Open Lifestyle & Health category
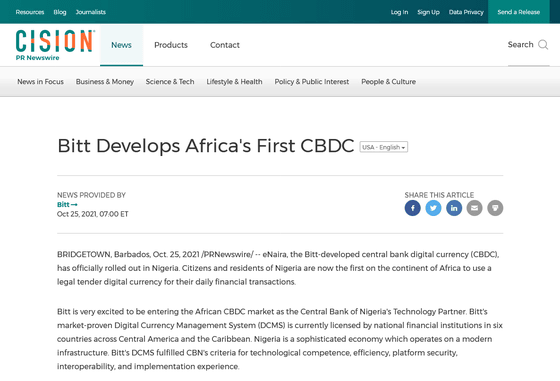Screen dimensions: 560x381 click(234, 82)
